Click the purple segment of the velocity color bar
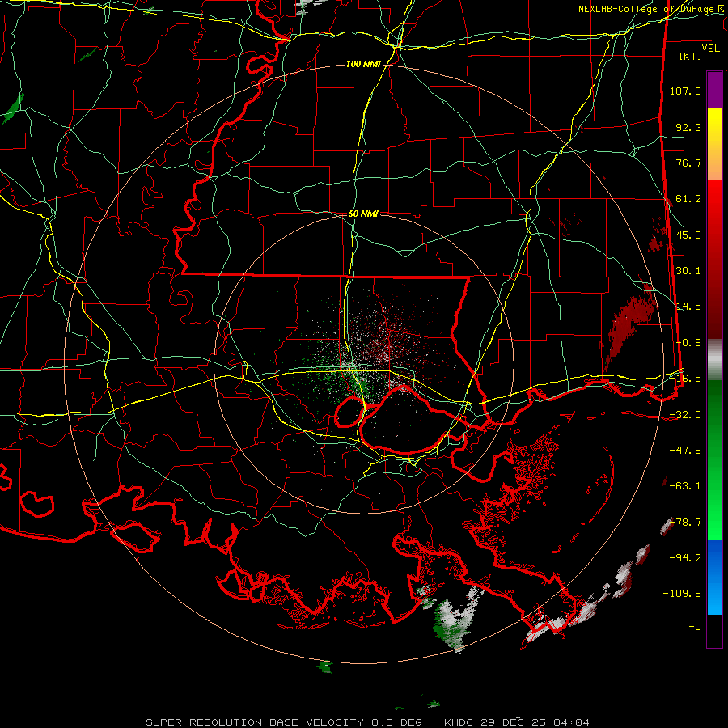 click(x=714, y=91)
